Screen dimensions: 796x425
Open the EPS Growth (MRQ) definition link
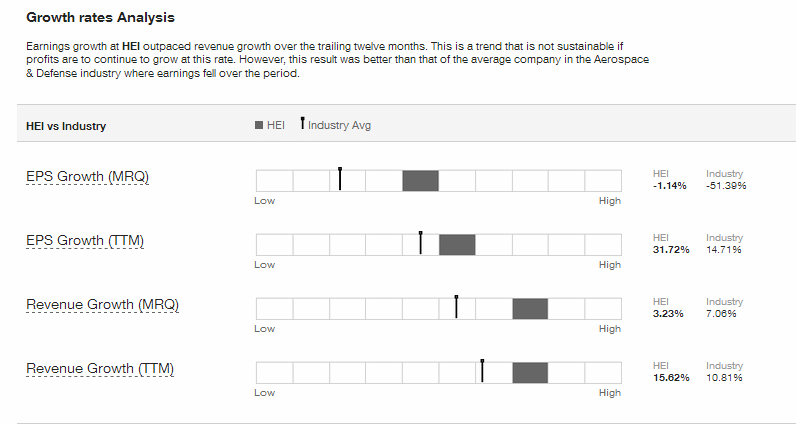point(87,177)
